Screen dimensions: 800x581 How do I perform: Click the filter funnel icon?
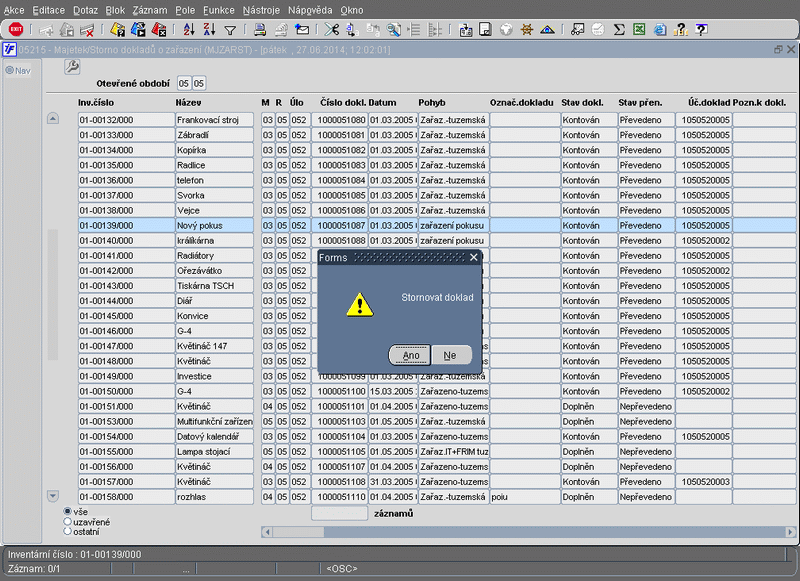tap(230, 29)
